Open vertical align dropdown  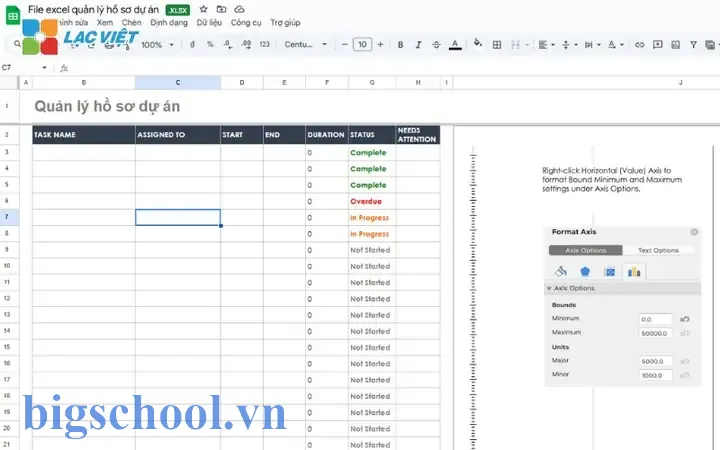(x=569, y=45)
